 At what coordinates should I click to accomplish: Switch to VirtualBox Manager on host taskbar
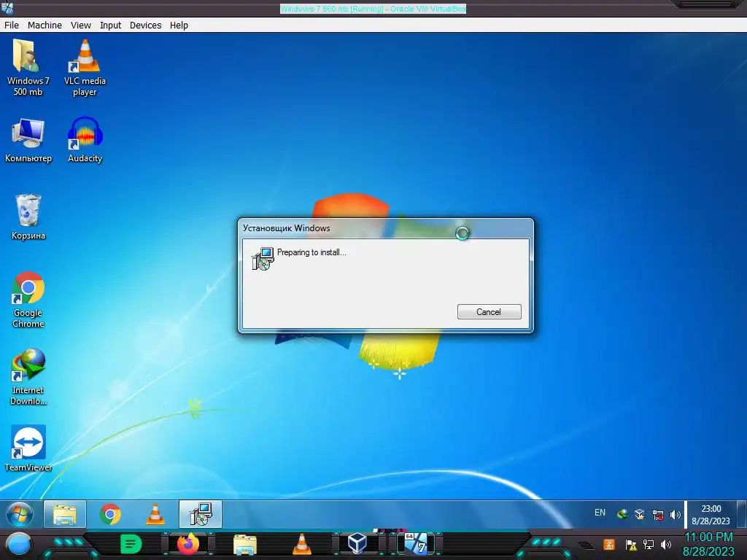click(357, 544)
